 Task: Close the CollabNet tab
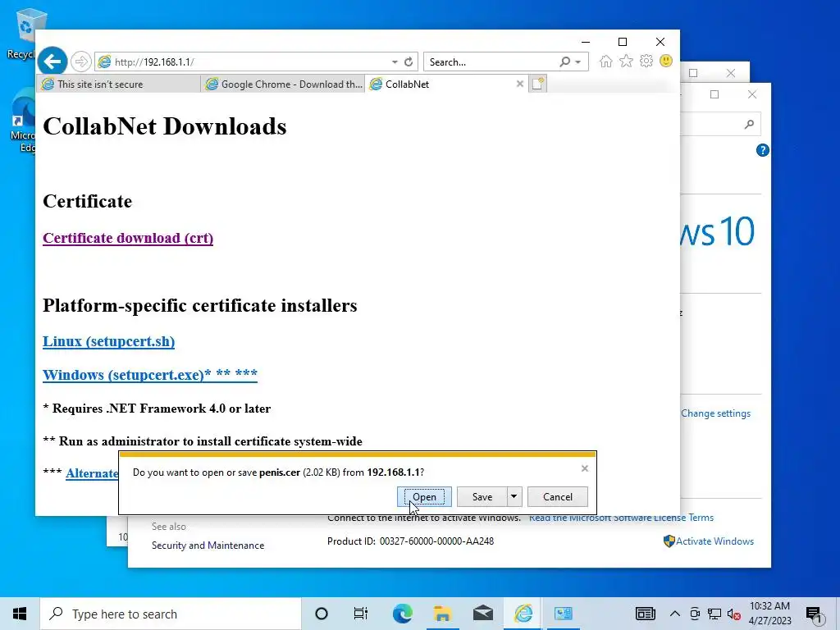(519, 84)
